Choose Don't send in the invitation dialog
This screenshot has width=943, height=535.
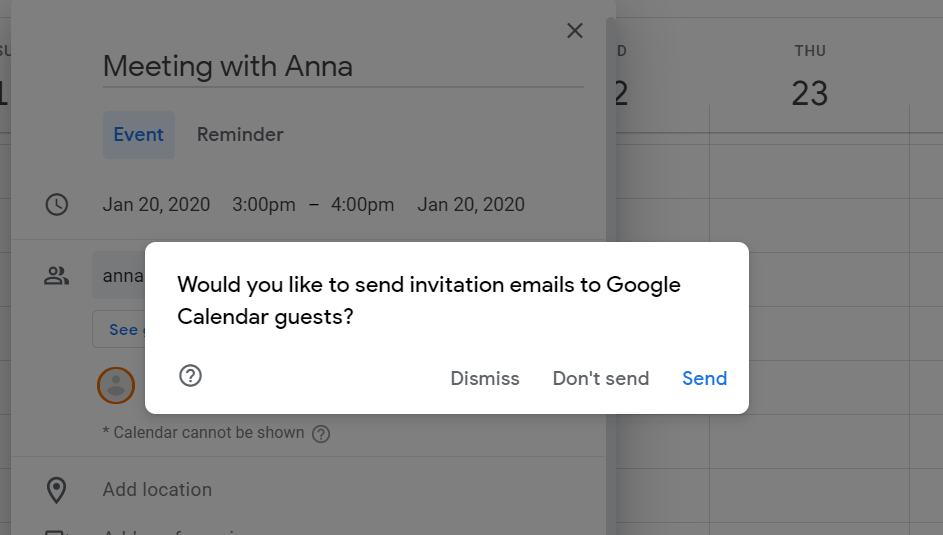point(601,378)
